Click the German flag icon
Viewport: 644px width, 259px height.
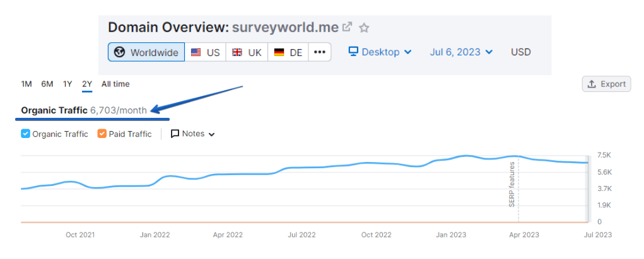point(279,52)
